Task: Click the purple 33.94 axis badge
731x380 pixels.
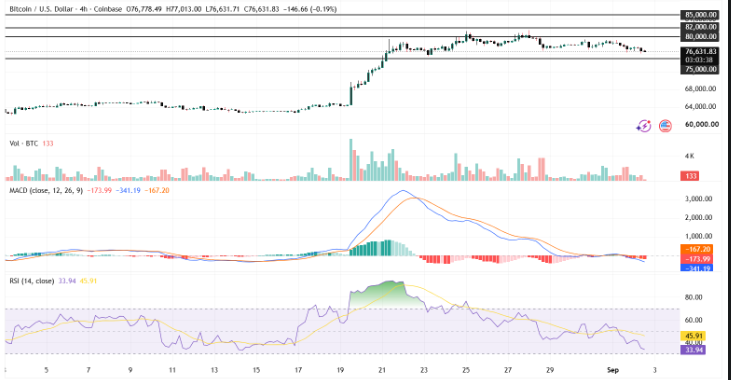Action: tap(693, 350)
